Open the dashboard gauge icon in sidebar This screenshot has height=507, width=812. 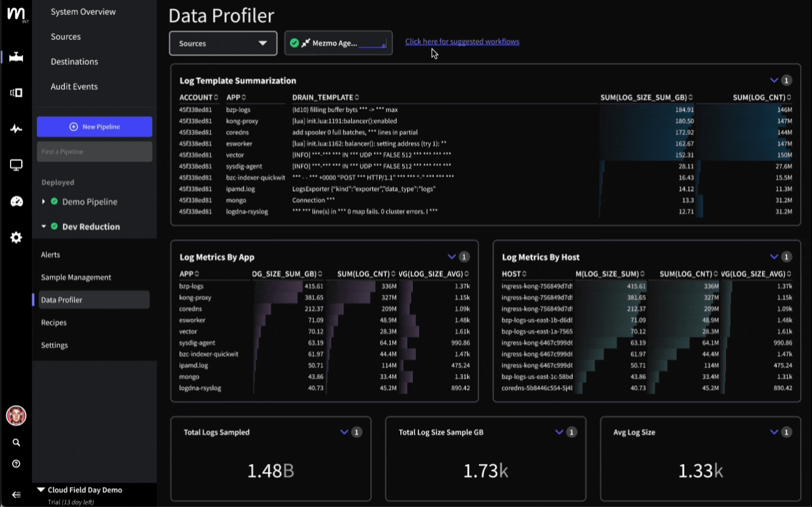coord(16,201)
